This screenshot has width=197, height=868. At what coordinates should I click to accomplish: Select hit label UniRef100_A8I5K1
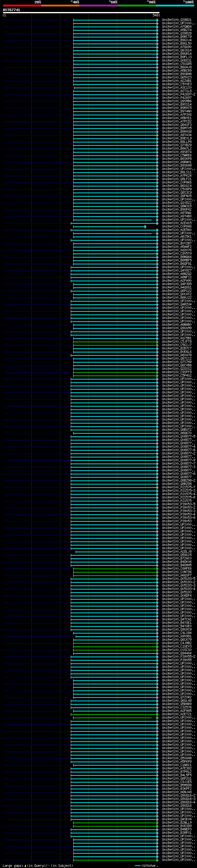(x=177, y=236)
